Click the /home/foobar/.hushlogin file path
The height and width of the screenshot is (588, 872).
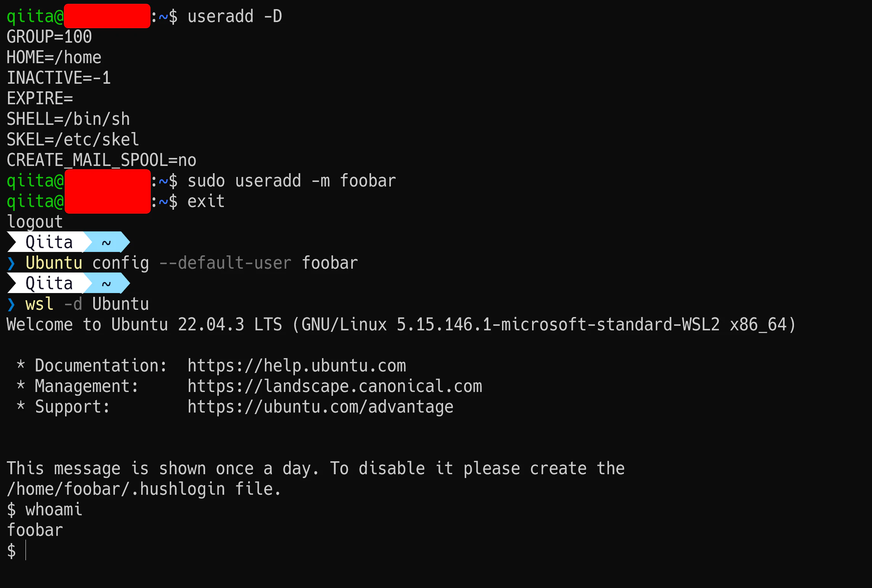point(116,489)
